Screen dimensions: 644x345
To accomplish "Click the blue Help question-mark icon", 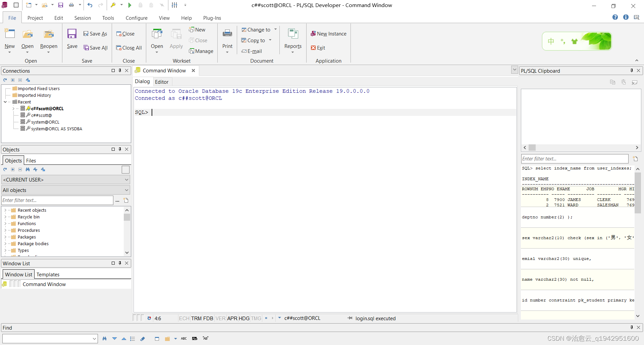I will [615, 17].
